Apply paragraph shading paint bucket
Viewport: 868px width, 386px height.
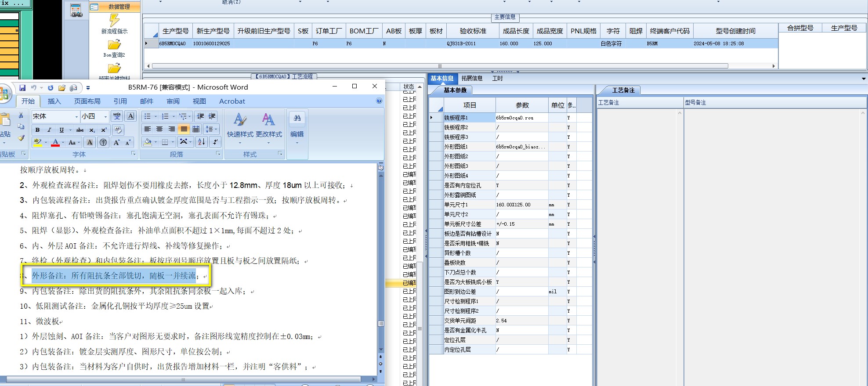[148, 142]
